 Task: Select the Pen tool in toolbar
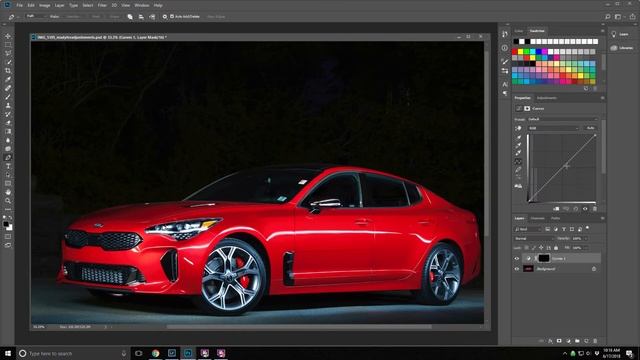point(8,158)
